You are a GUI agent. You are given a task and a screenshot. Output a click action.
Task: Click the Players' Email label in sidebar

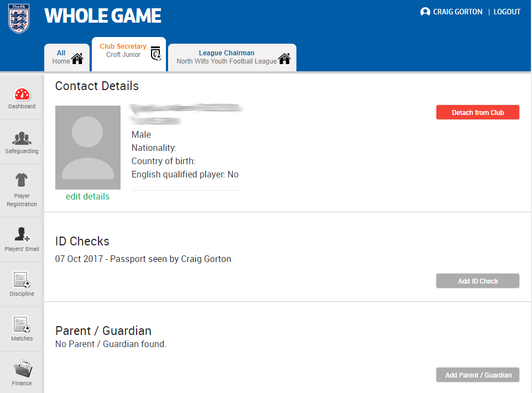[22, 249]
